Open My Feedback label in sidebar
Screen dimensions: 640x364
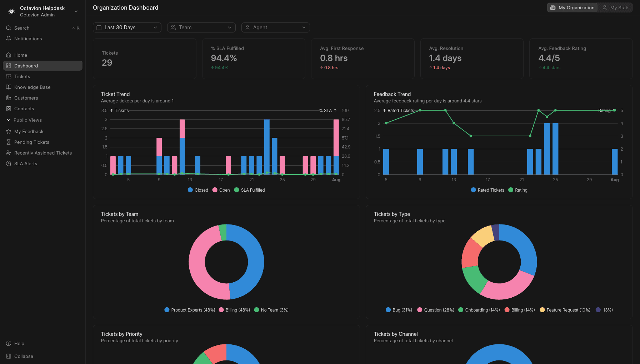pos(29,131)
